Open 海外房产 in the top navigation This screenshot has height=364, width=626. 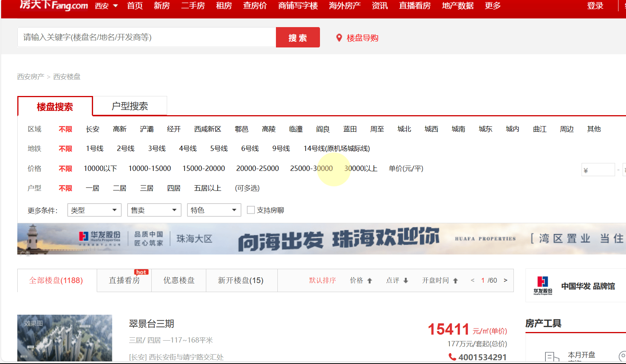[x=345, y=6]
